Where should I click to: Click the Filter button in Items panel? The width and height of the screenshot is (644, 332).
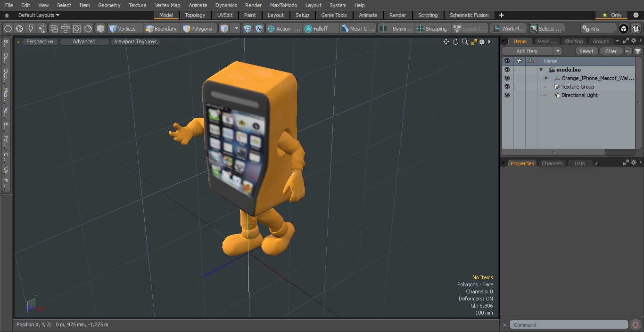pos(611,51)
